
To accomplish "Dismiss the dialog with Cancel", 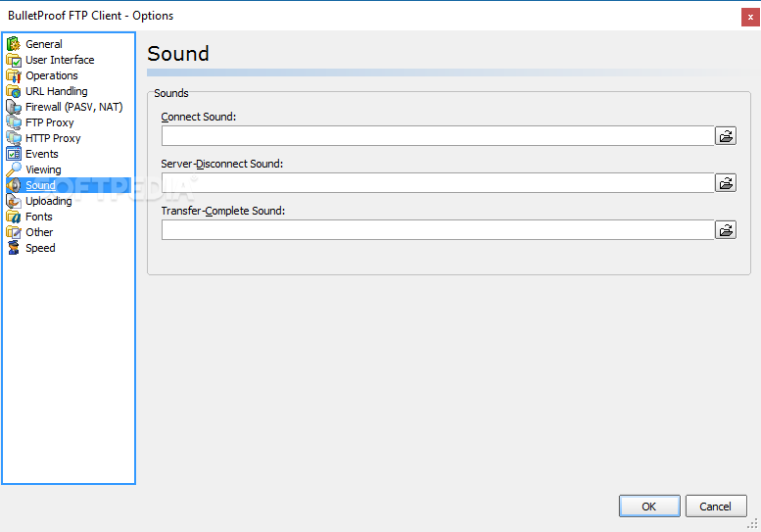I will pos(715,507).
